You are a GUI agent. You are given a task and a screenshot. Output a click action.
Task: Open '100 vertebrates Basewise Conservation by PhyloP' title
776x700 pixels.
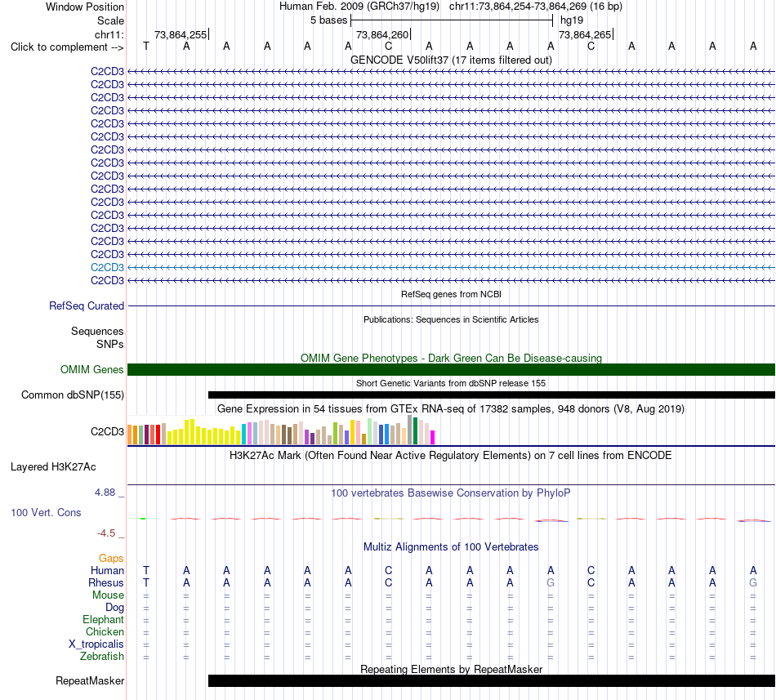point(451,493)
